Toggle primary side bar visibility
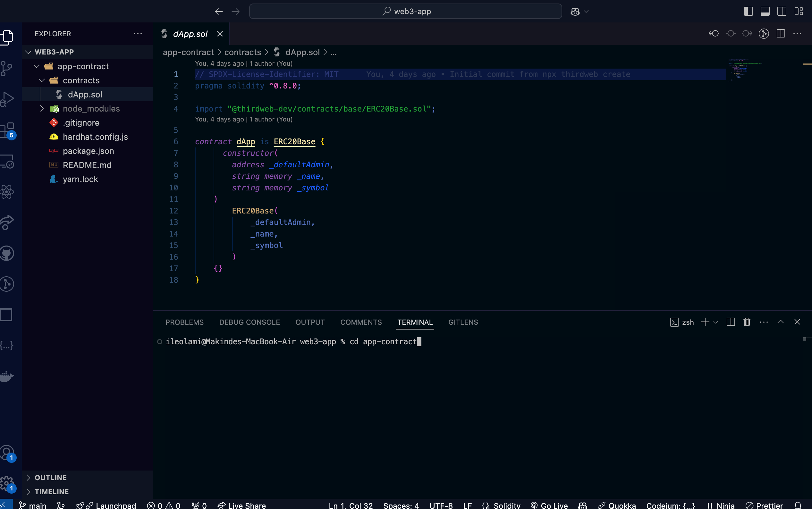Image resolution: width=812 pixels, height=509 pixels. pos(749,12)
